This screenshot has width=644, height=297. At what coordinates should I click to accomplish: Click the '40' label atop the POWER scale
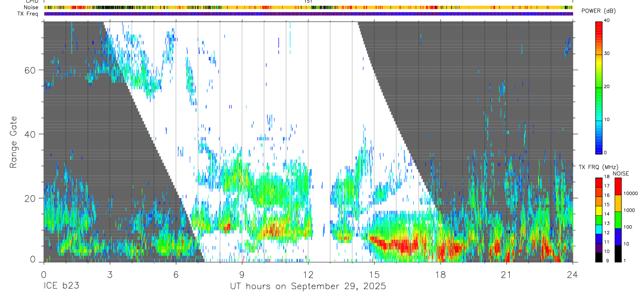tap(607, 20)
